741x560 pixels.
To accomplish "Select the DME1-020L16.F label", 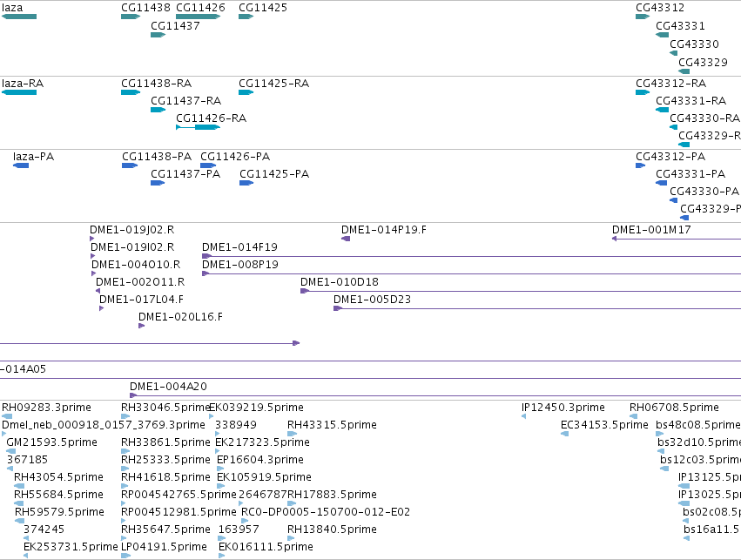I will (x=180, y=317).
